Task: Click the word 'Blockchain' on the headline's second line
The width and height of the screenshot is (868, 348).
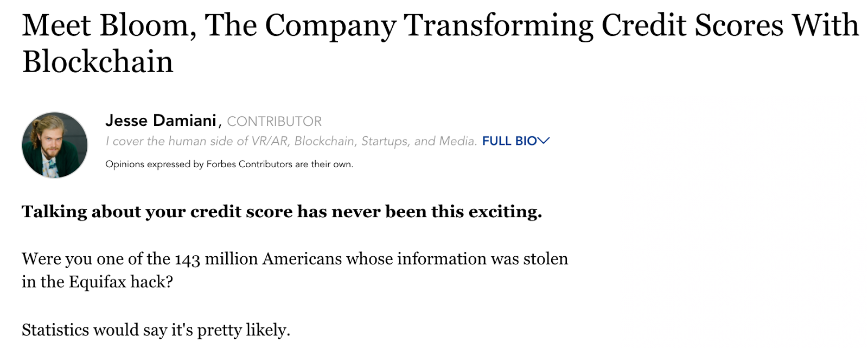Action: click(98, 61)
